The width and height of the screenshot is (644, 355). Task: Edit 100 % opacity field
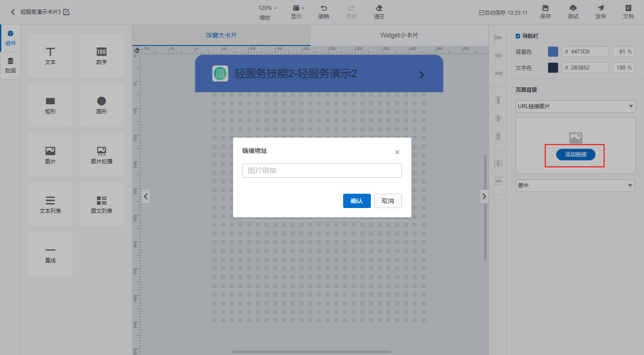624,68
